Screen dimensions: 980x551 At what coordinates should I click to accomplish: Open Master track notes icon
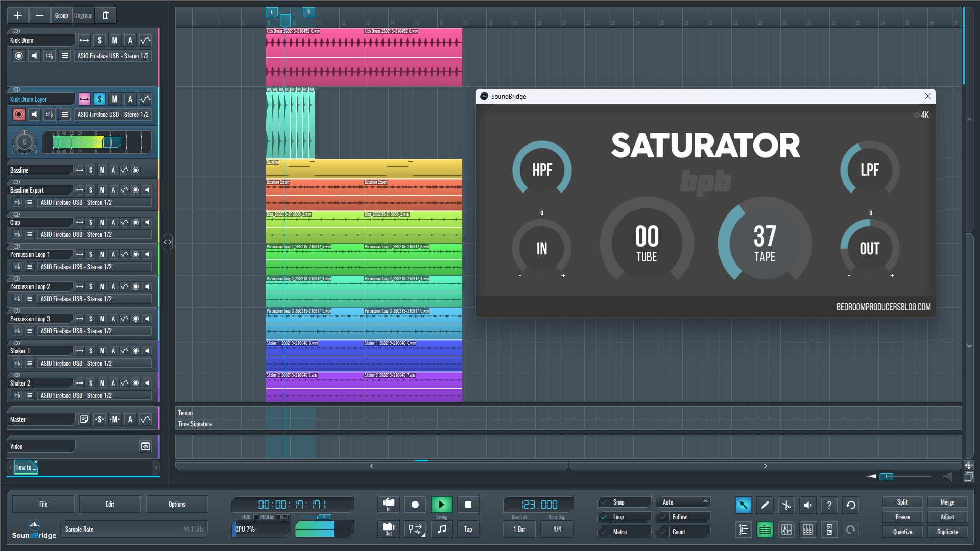pyautogui.click(x=84, y=420)
